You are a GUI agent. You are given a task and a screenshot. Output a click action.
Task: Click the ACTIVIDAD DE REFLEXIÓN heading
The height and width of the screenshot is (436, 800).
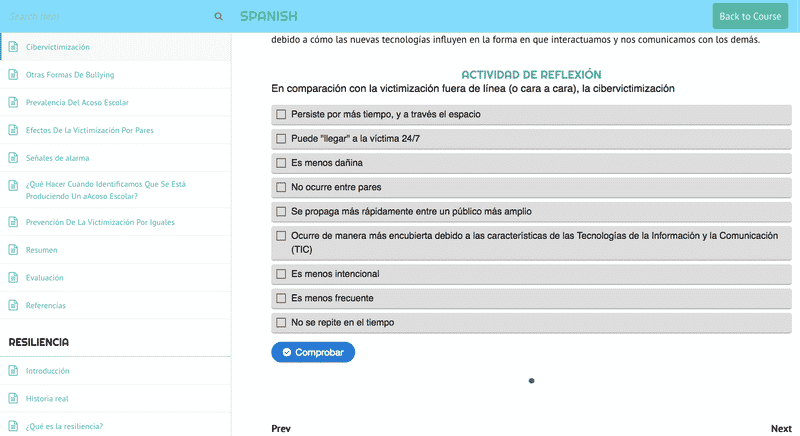coord(531,74)
